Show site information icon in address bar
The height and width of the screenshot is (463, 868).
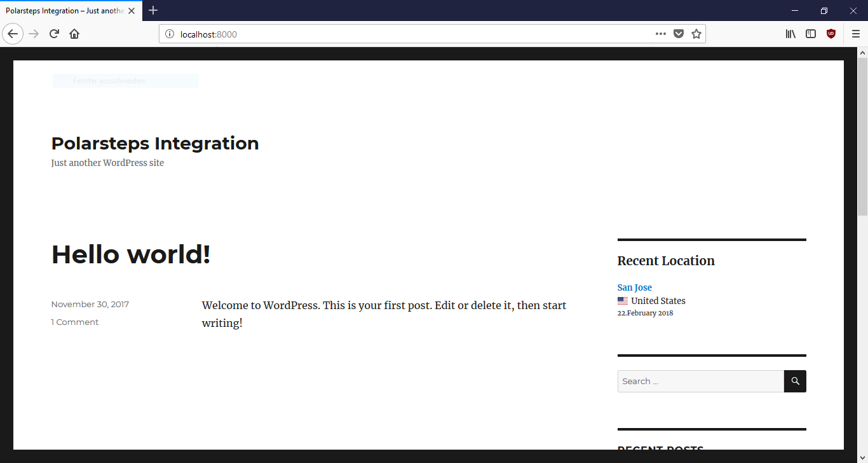170,34
